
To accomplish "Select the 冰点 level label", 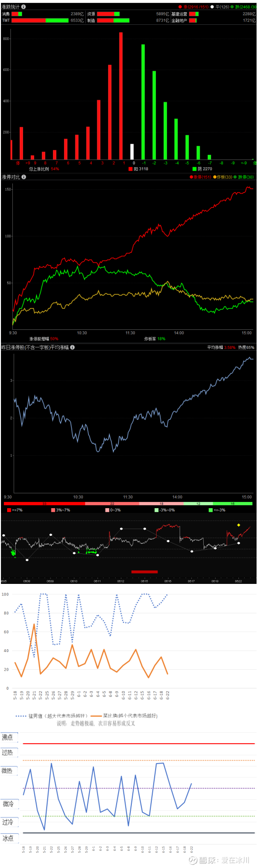I will pos(8,838).
